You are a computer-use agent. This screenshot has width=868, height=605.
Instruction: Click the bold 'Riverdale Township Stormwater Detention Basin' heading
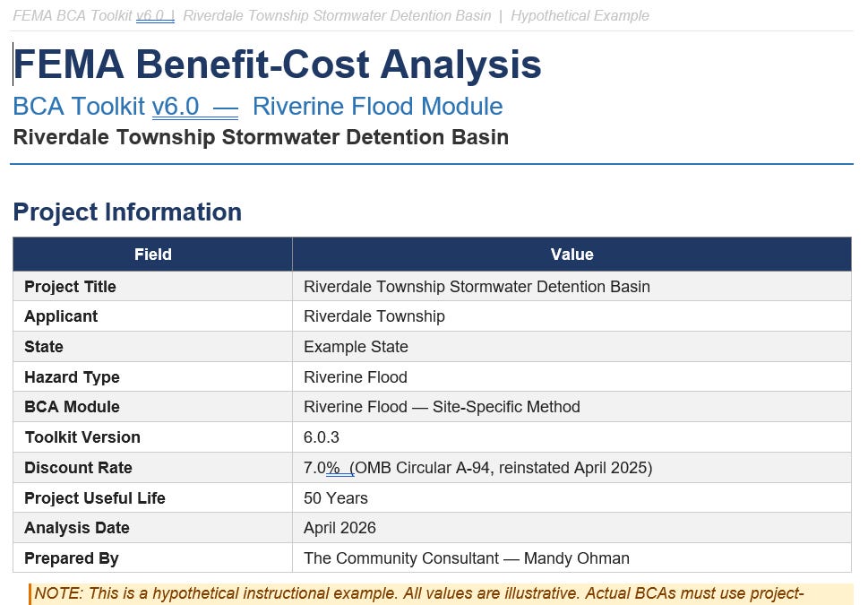(261, 137)
